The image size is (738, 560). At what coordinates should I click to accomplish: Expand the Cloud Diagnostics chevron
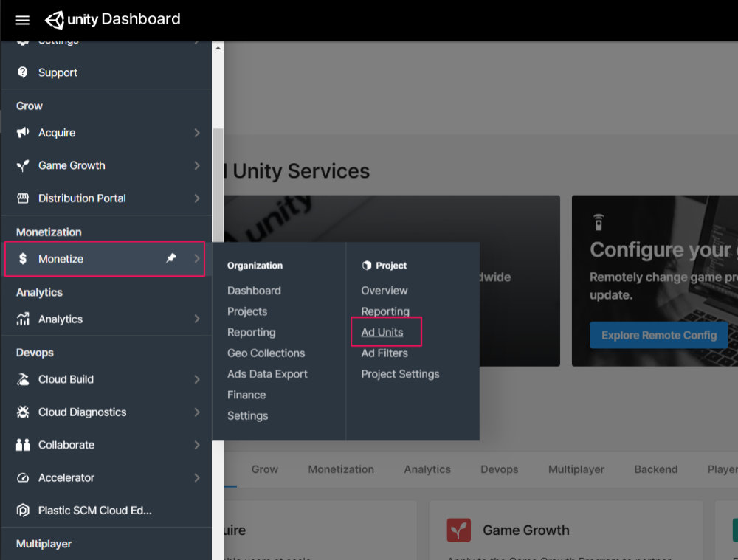point(197,412)
